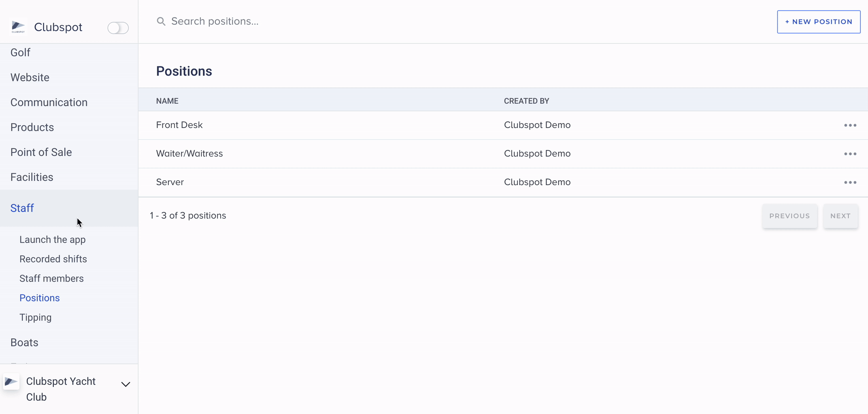Click the search magnifier icon
The width and height of the screenshot is (868, 414).
[161, 21]
